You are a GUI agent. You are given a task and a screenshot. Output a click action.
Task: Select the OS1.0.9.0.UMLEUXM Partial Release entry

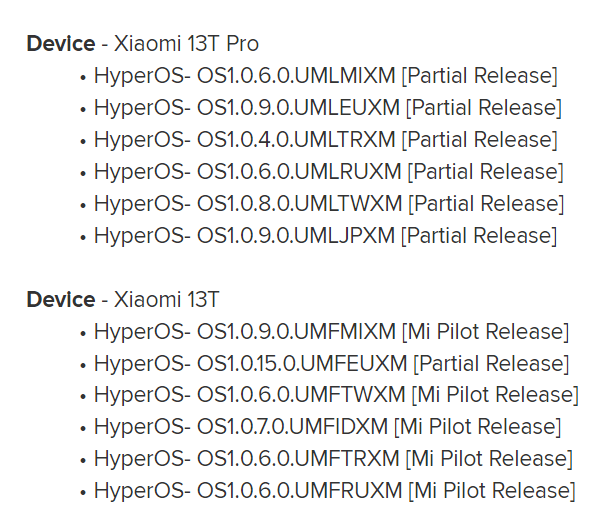click(328, 108)
